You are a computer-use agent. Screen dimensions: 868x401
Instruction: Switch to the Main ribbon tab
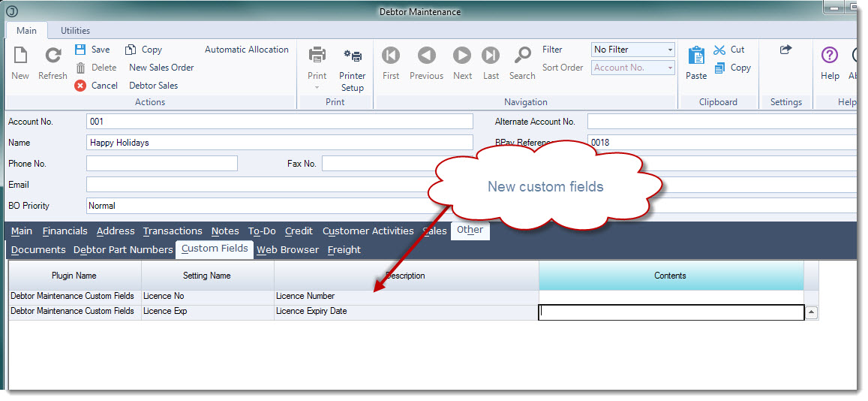[x=26, y=31]
